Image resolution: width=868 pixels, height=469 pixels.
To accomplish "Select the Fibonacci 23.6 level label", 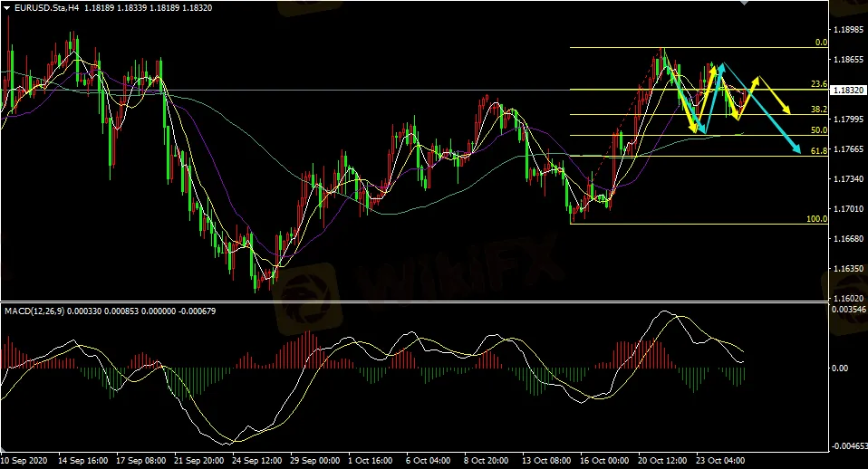I will 819,84.
